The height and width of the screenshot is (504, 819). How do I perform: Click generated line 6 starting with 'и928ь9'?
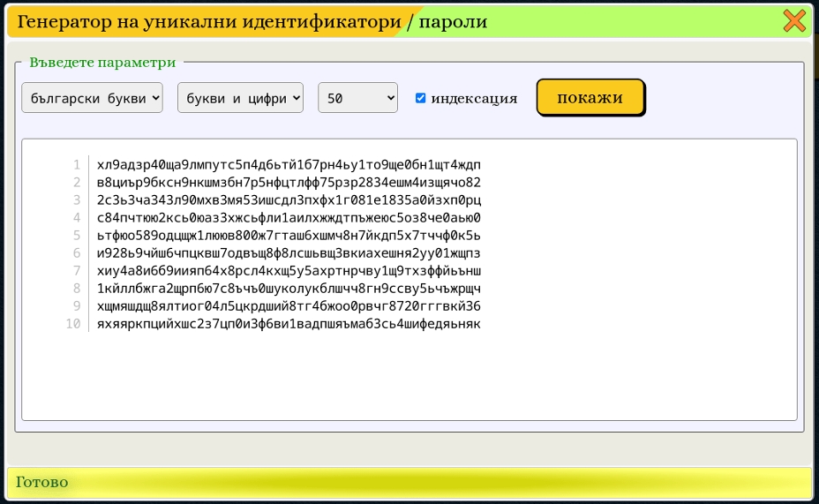pos(289,253)
